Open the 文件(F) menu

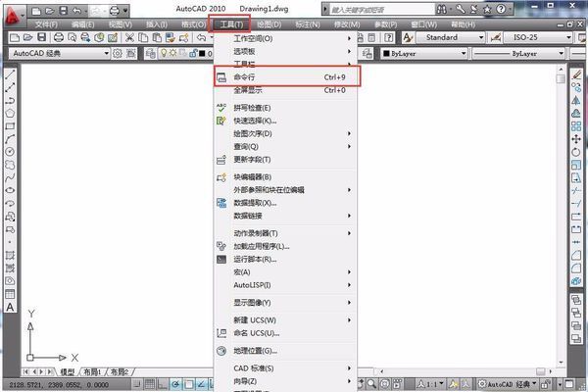tap(46, 24)
